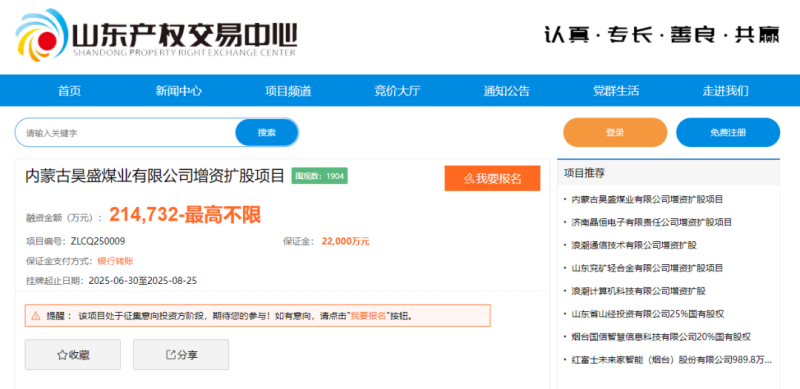Viewport: 800px width, 389px height.
Task: Open the 首页 navigation item
Action: point(69,91)
